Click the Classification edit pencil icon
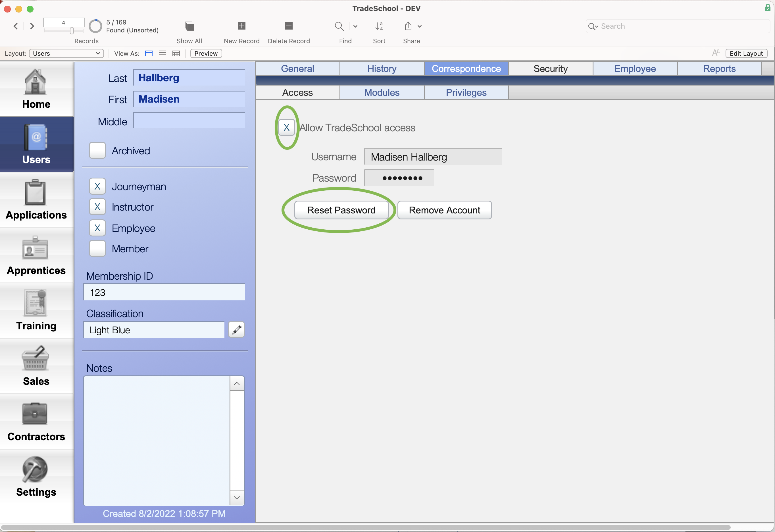The image size is (775, 532). coord(236,330)
